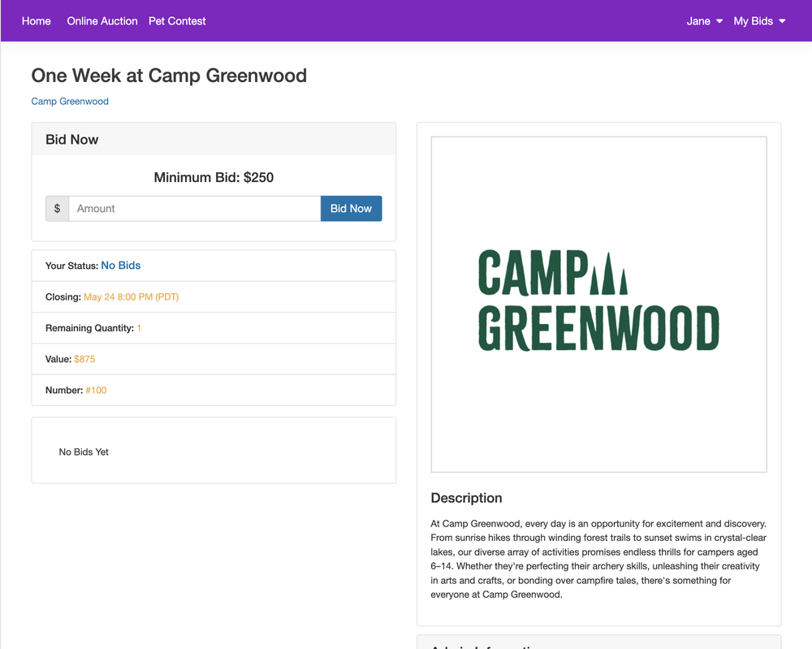Expand the Jane user dropdown
This screenshot has width=812, height=649.
[x=704, y=21]
